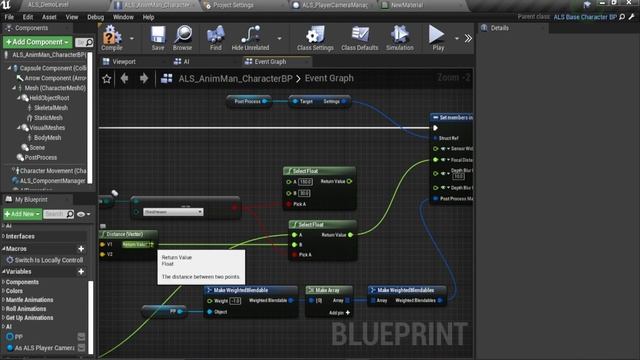Navigate forward in graph history

coord(144,78)
